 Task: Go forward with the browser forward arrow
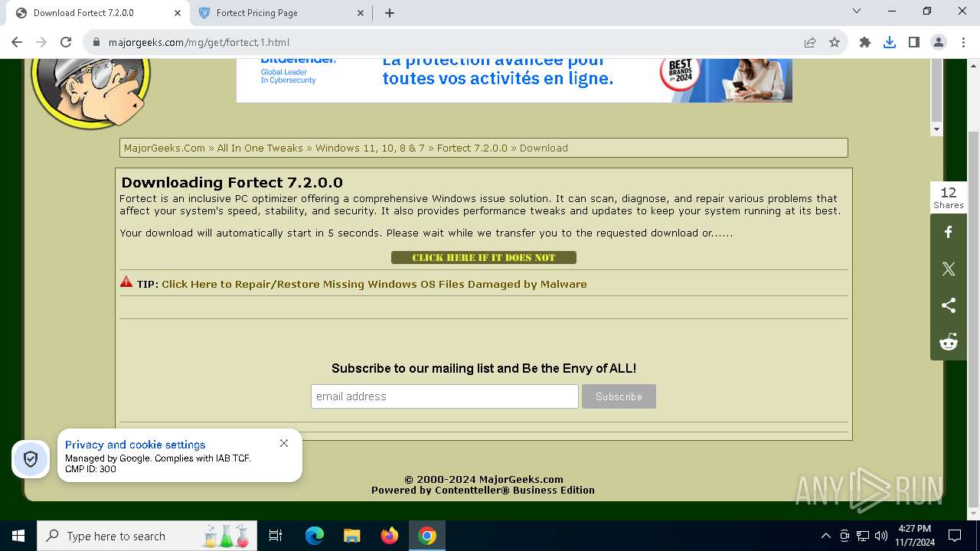coord(41,42)
